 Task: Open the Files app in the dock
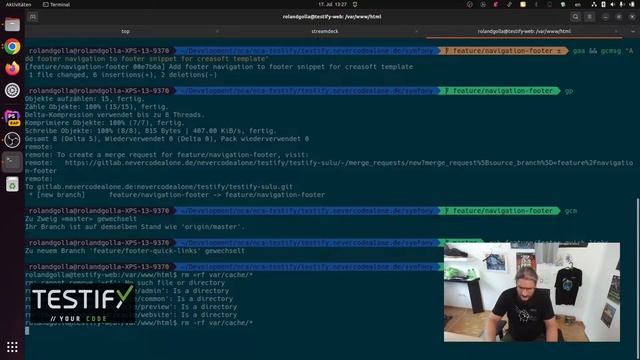(x=12, y=24)
